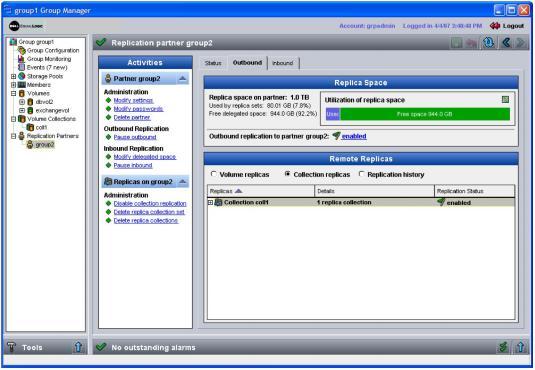Click the utilization legend icon
The image size is (535, 370).
(505, 100)
